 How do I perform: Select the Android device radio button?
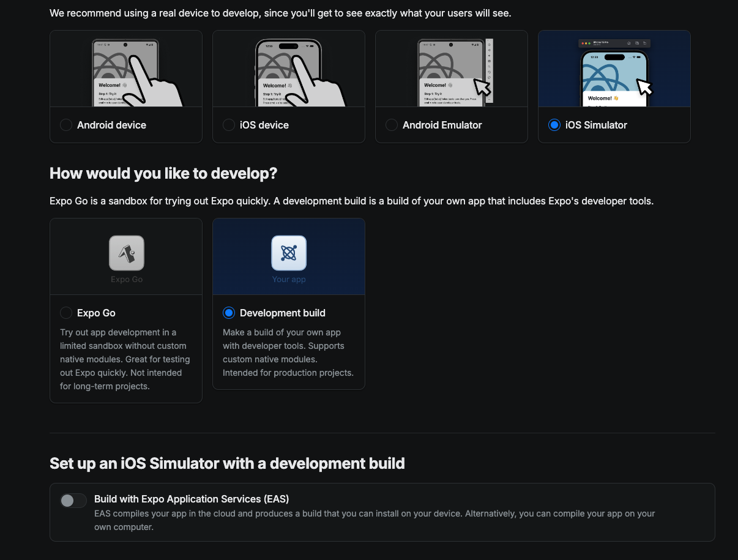66,125
